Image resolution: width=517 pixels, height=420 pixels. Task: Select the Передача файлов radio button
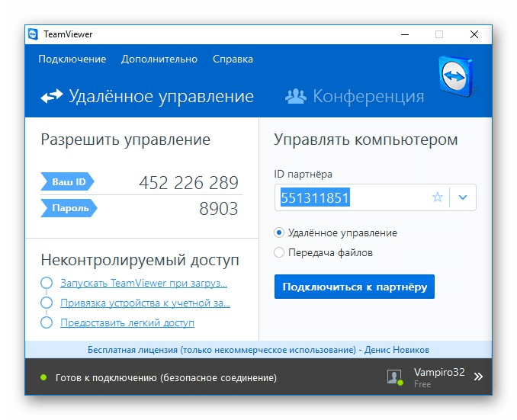click(279, 252)
